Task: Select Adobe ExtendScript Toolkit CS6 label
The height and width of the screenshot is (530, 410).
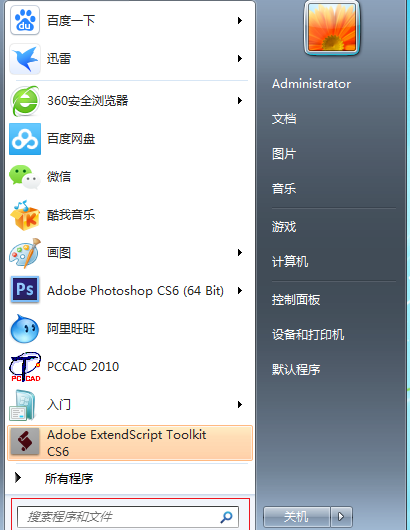Action: click(126, 443)
